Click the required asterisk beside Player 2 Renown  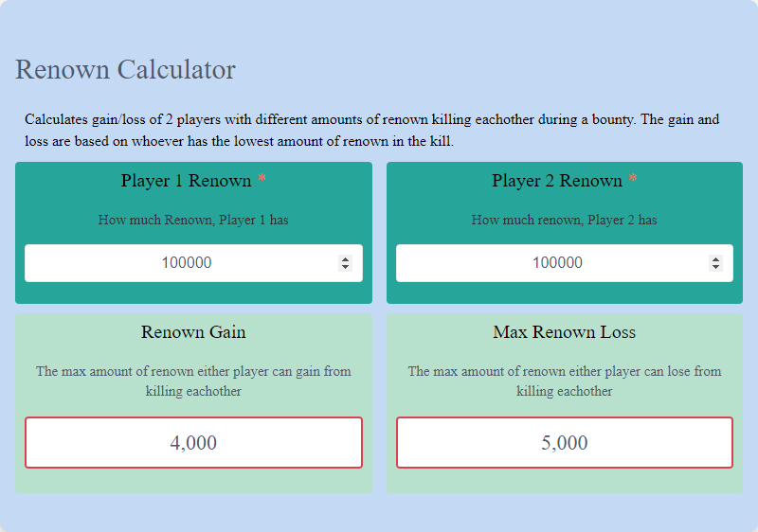point(633,180)
